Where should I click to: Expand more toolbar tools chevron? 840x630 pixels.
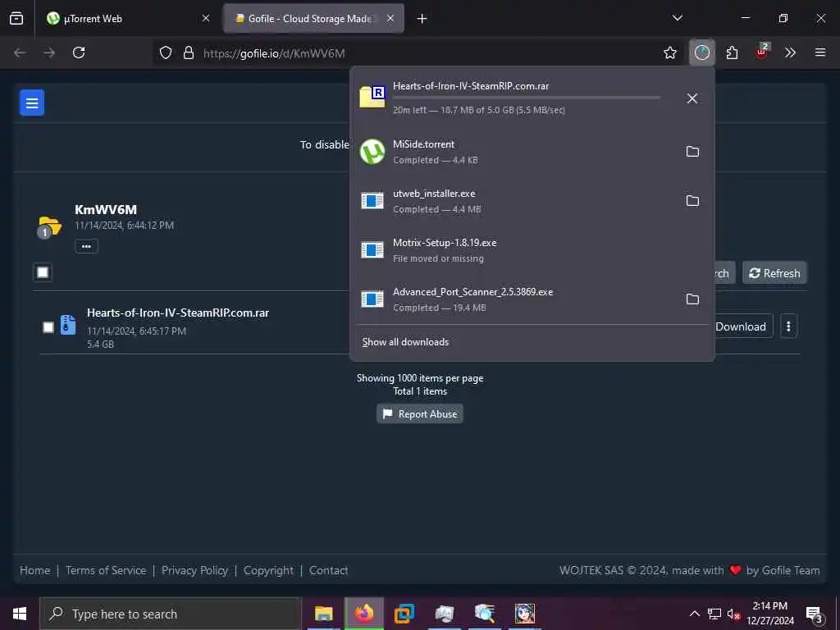tap(790, 52)
